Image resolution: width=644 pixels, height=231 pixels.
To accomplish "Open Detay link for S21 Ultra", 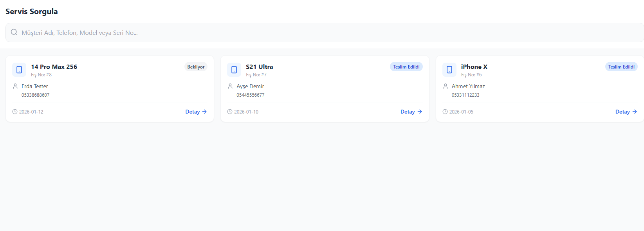I will coord(411,112).
